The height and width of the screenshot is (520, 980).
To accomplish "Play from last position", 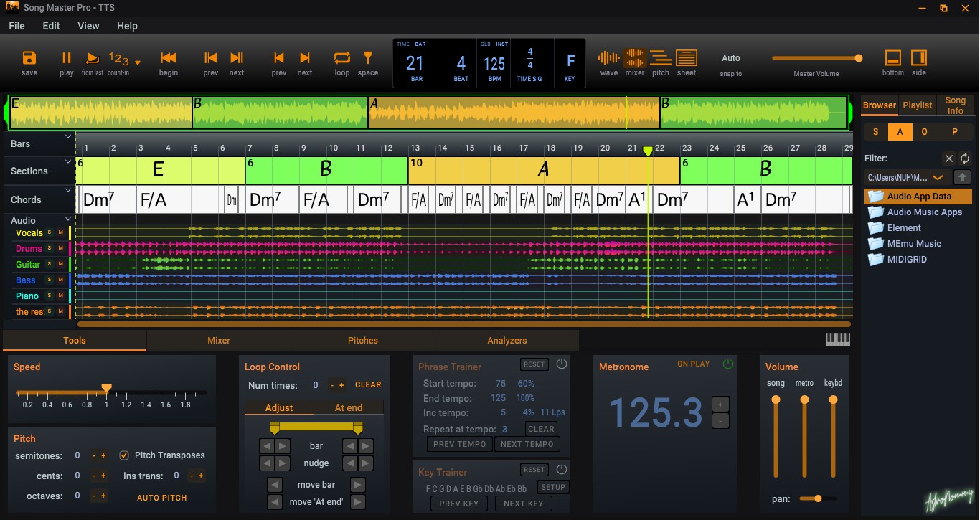I will [93, 59].
